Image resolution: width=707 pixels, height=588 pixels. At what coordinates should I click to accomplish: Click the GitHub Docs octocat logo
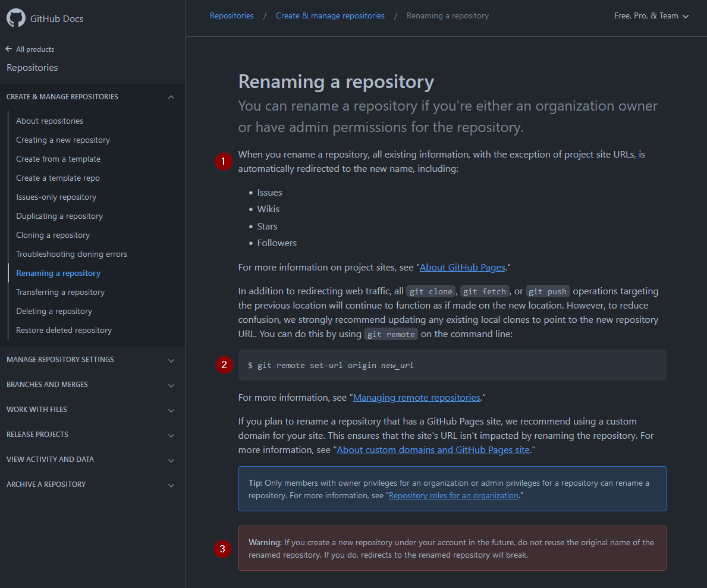15,18
